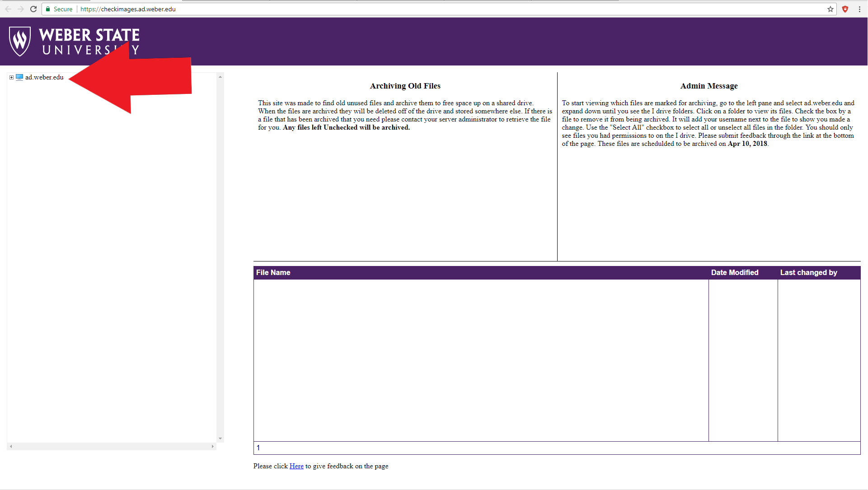Click the tree pane scroll-up arrow

(x=220, y=77)
